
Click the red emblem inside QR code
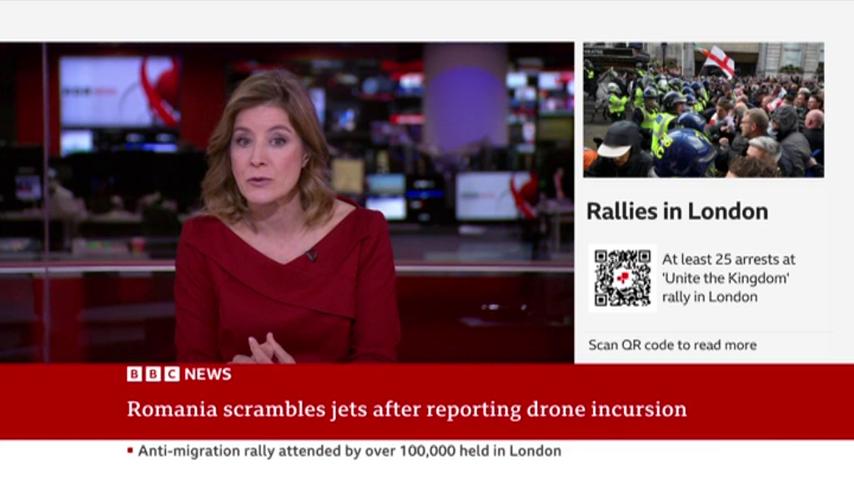pos(623,278)
